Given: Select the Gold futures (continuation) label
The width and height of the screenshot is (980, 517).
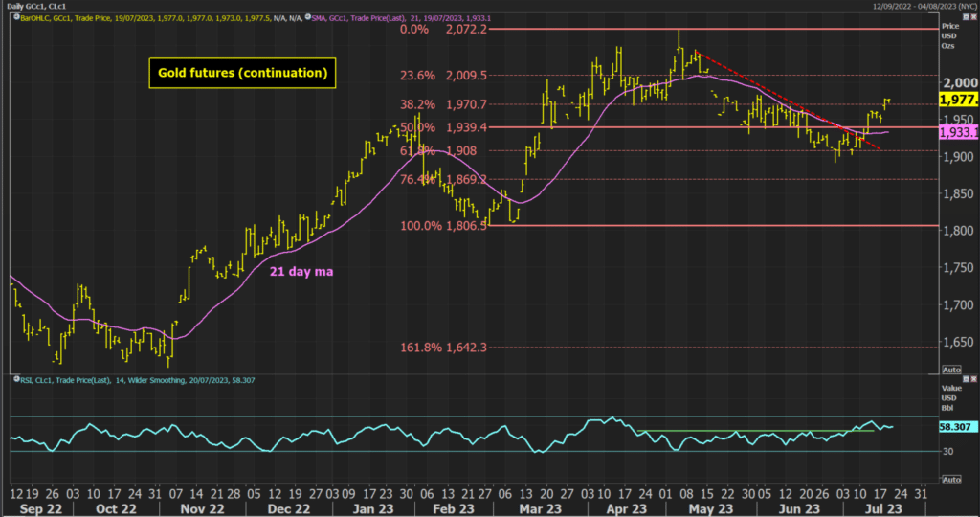Looking at the screenshot, I should 243,72.
